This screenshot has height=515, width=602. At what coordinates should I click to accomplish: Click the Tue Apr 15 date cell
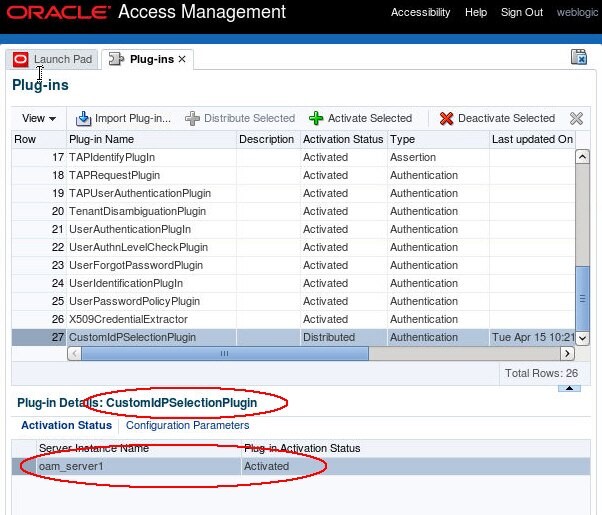pyautogui.click(x=533, y=338)
